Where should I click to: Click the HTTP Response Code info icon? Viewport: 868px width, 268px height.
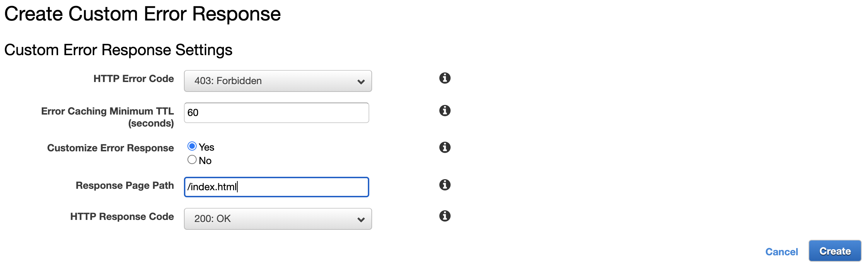click(445, 217)
